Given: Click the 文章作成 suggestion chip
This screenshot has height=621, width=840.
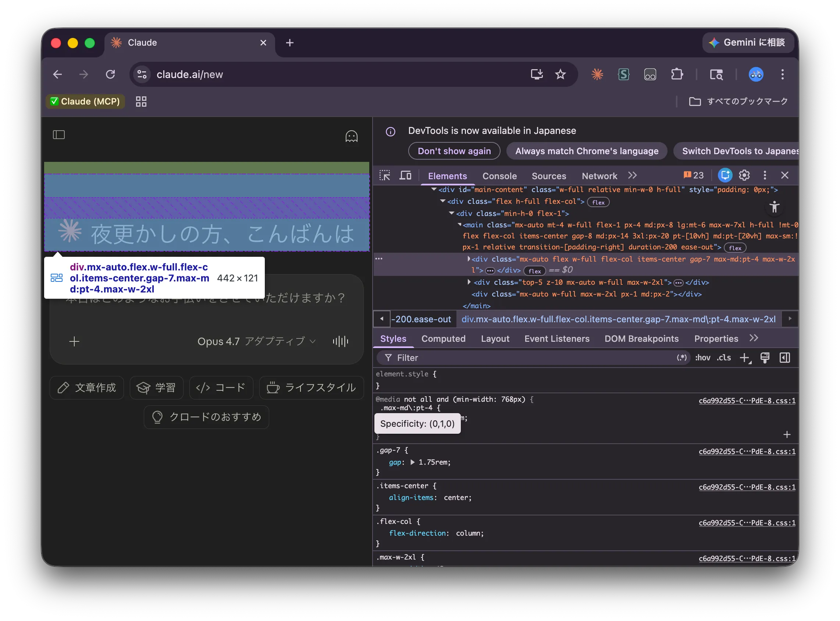Looking at the screenshot, I should (86, 387).
